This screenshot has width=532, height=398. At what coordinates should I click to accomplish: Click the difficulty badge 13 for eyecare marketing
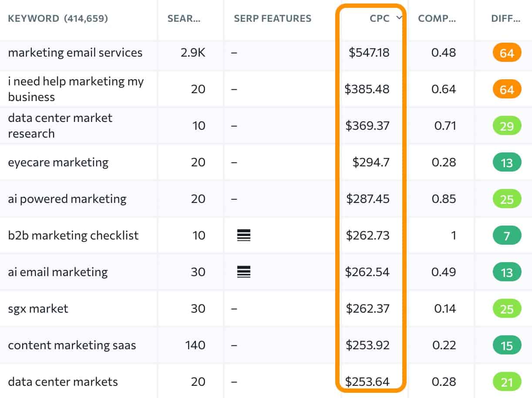coord(506,162)
